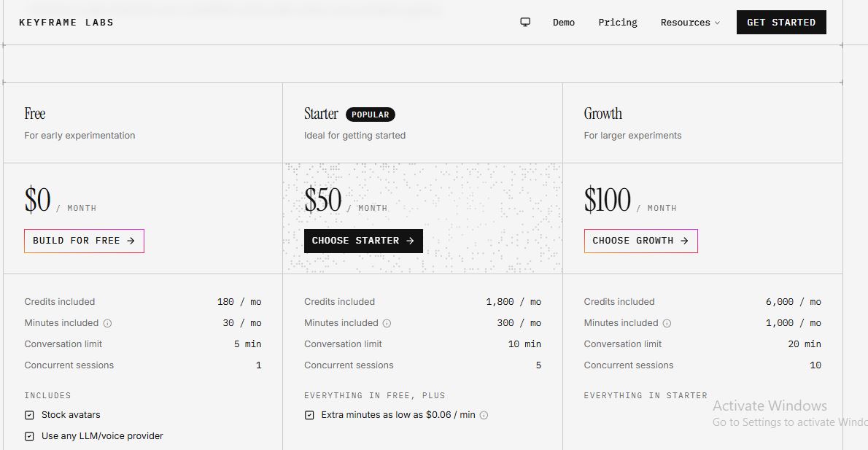Click the Growth plan heading

tap(602, 114)
